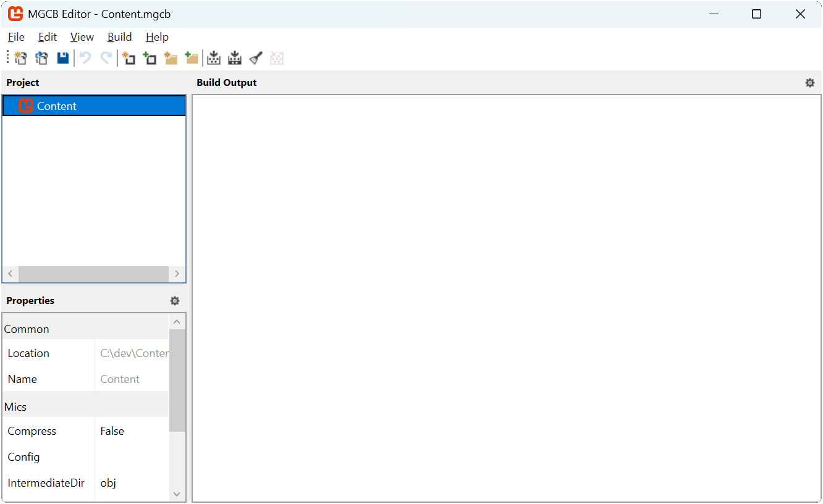
Task: Click the New Folder toolbar icon
Action: pyautogui.click(x=171, y=58)
